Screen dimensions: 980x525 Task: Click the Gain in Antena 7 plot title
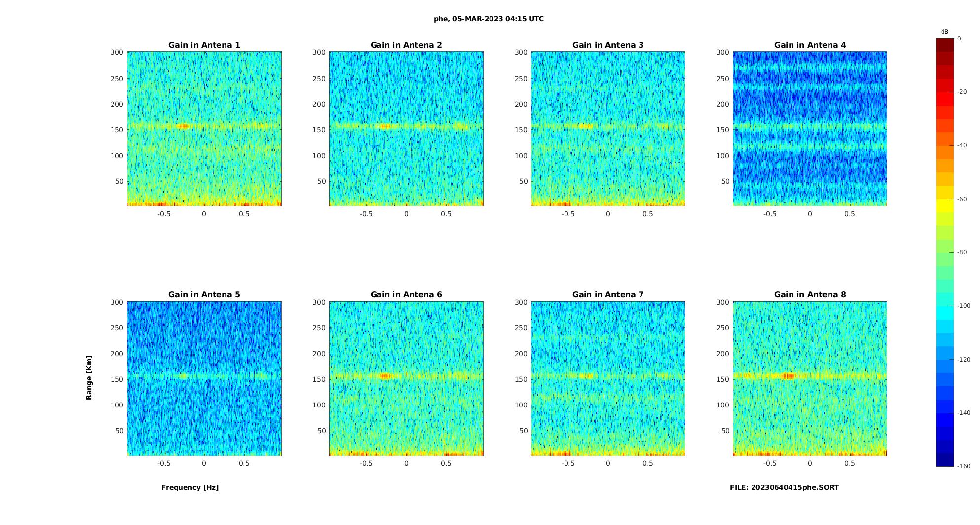coord(608,294)
